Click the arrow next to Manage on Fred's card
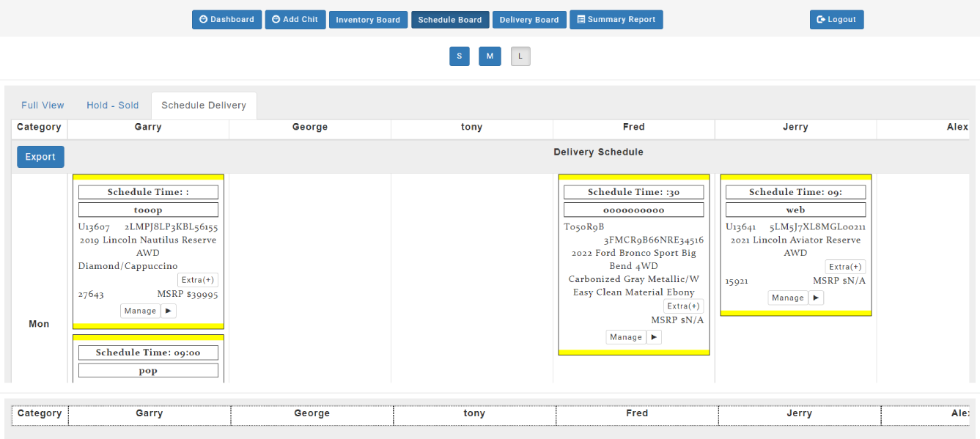The image size is (980, 439). [654, 337]
